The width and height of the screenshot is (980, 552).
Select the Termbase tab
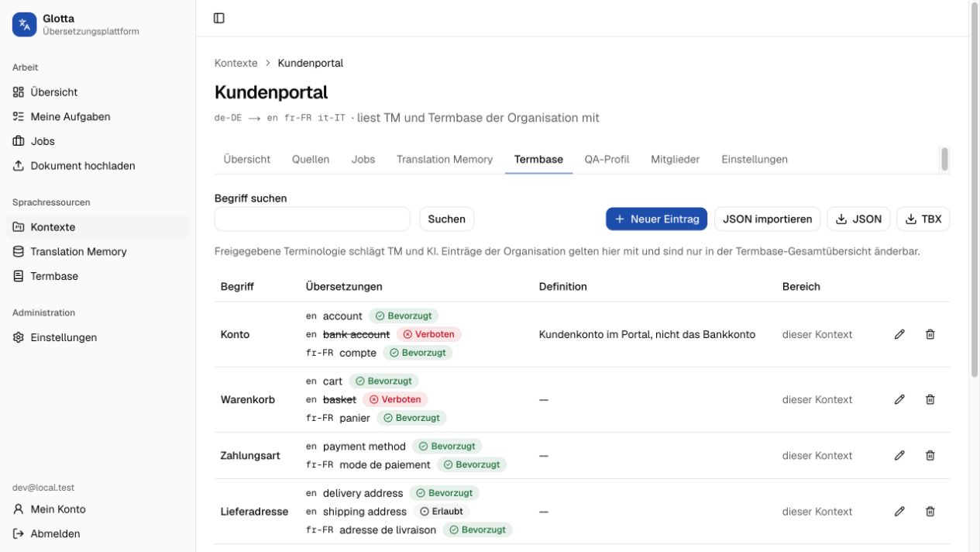(x=538, y=159)
